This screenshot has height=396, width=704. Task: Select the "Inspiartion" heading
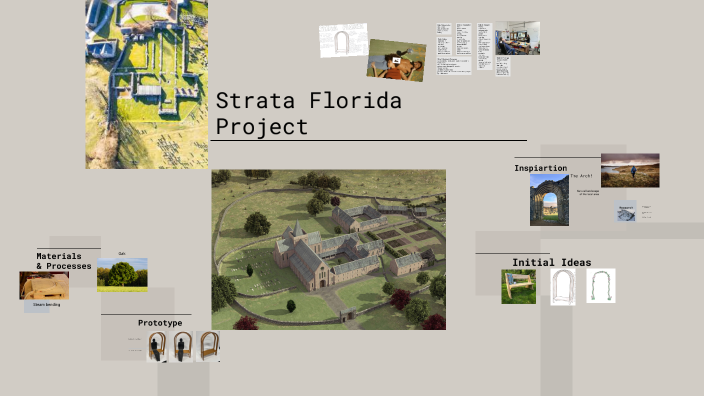pyautogui.click(x=541, y=168)
